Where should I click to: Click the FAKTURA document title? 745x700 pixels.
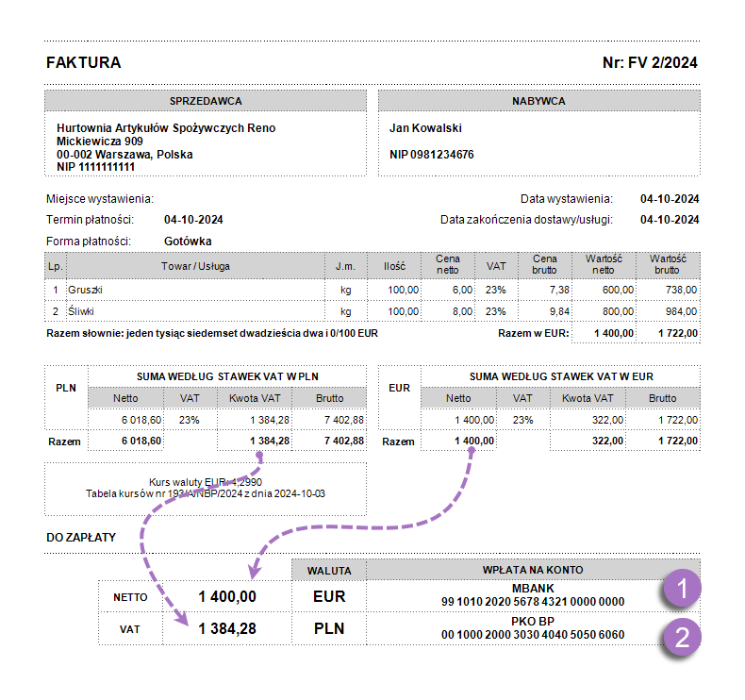pos(83,63)
